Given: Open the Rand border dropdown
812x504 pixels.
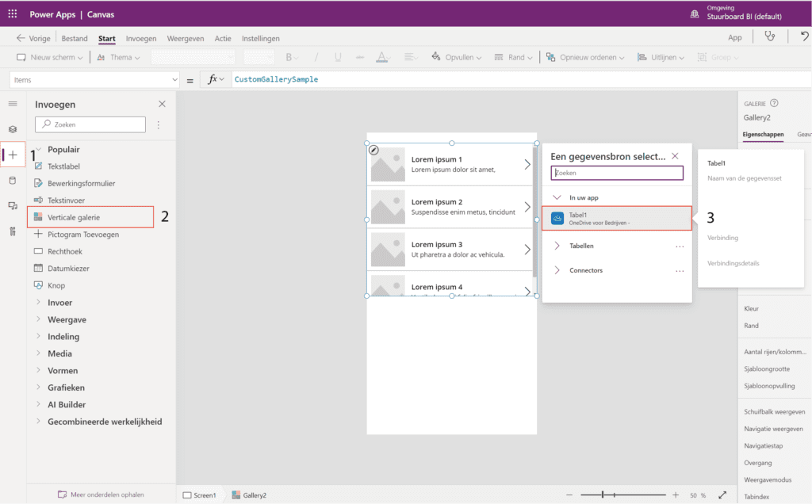Looking at the screenshot, I should tap(513, 57).
